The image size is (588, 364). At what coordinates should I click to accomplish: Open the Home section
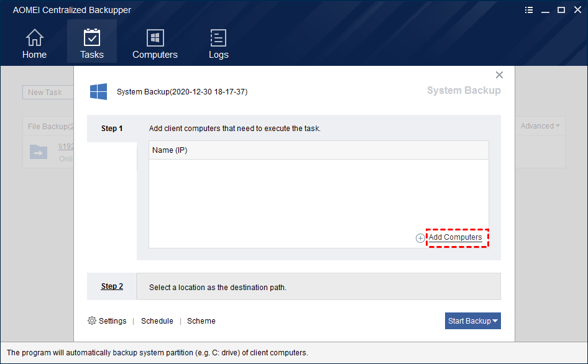coord(34,44)
